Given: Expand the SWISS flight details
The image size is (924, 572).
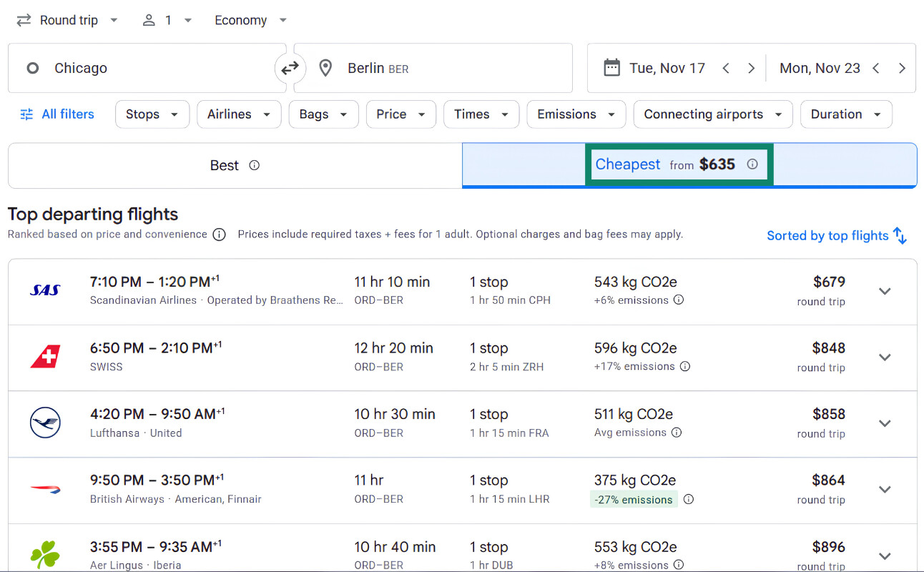Looking at the screenshot, I should pos(885,357).
